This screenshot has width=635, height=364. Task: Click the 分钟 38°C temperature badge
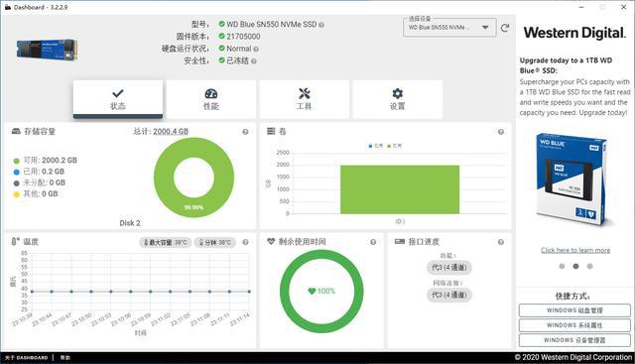click(215, 243)
